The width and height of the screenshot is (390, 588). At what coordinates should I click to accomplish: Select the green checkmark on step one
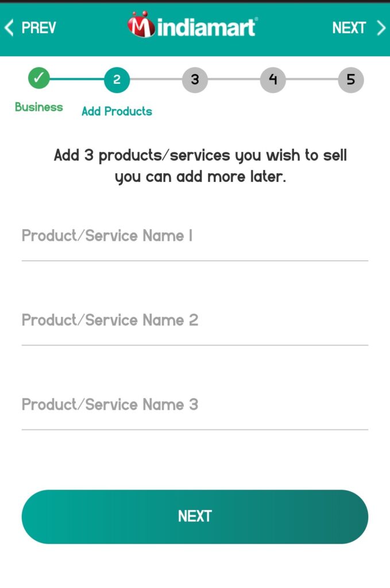point(39,80)
